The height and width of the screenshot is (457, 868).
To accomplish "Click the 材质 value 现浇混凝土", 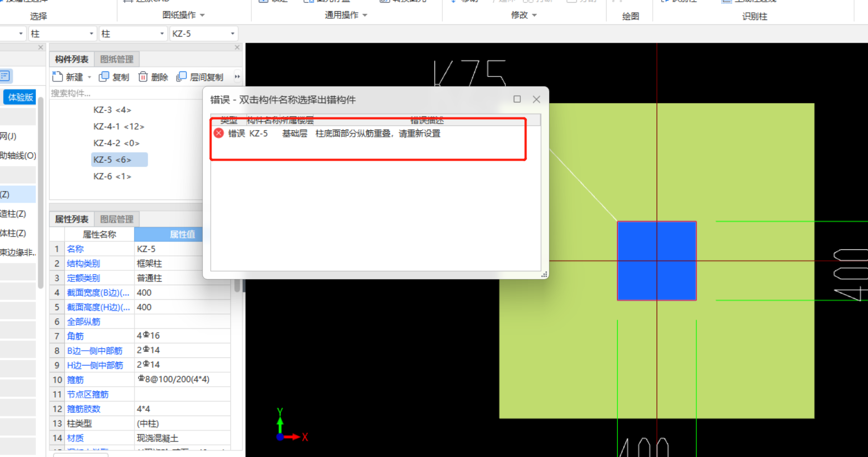I will [x=182, y=438].
